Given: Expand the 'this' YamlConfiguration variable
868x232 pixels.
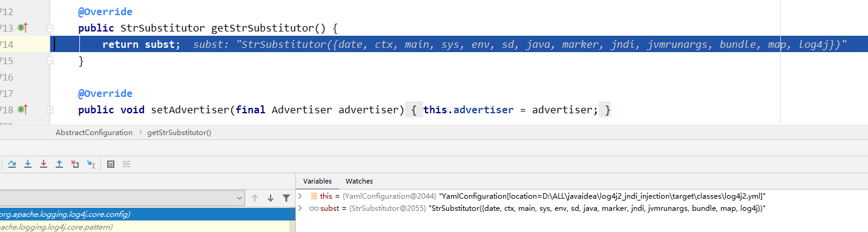Looking at the screenshot, I should coord(300,196).
